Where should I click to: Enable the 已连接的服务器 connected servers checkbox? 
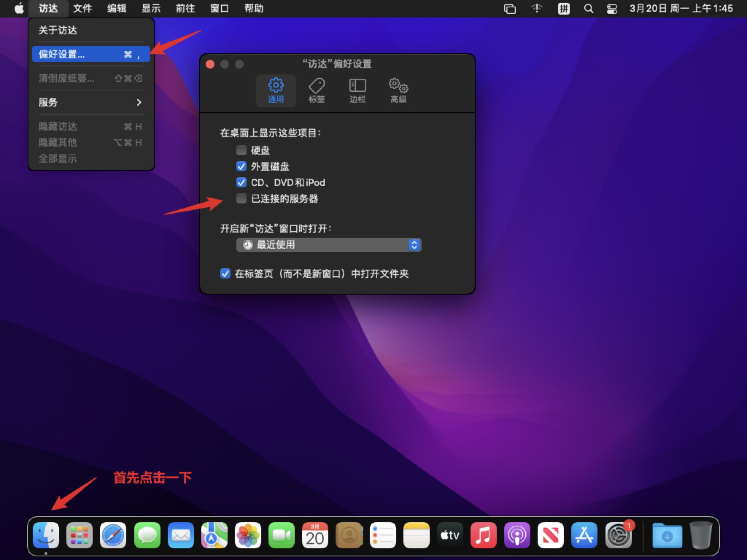click(241, 198)
